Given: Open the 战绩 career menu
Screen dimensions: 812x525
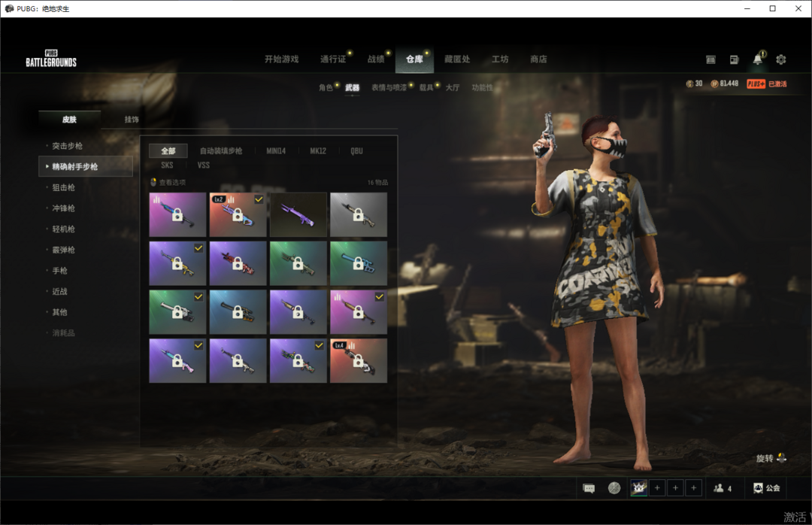Looking at the screenshot, I should click(376, 59).
